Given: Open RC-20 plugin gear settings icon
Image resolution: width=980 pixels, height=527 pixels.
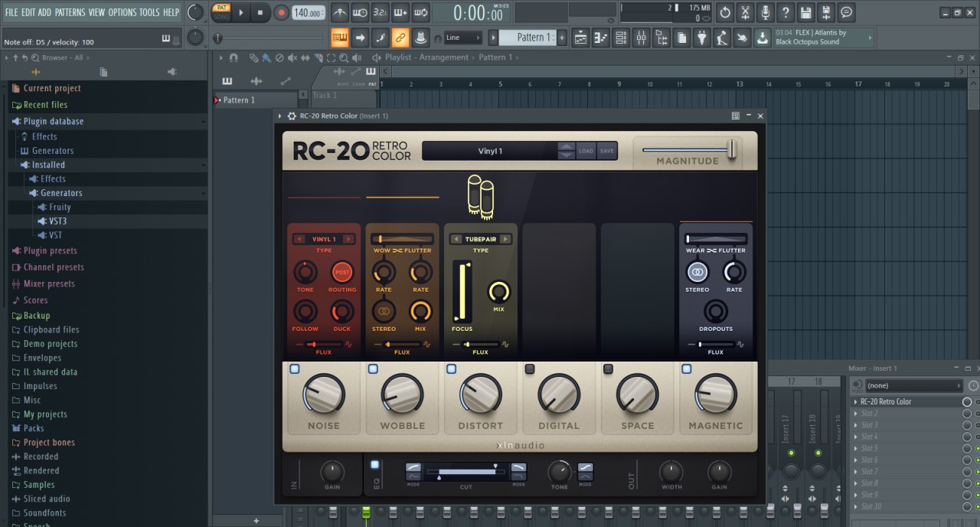Looking at the screenshot, I should pyautogui.click(x=291, y=116).
